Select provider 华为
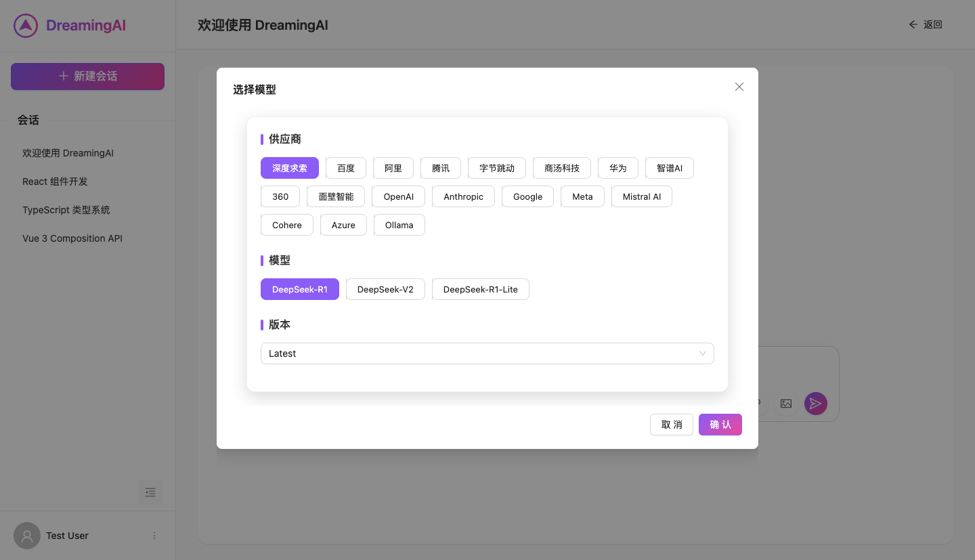This screenshot has height=560, width=975. click(x=618, y=168)
